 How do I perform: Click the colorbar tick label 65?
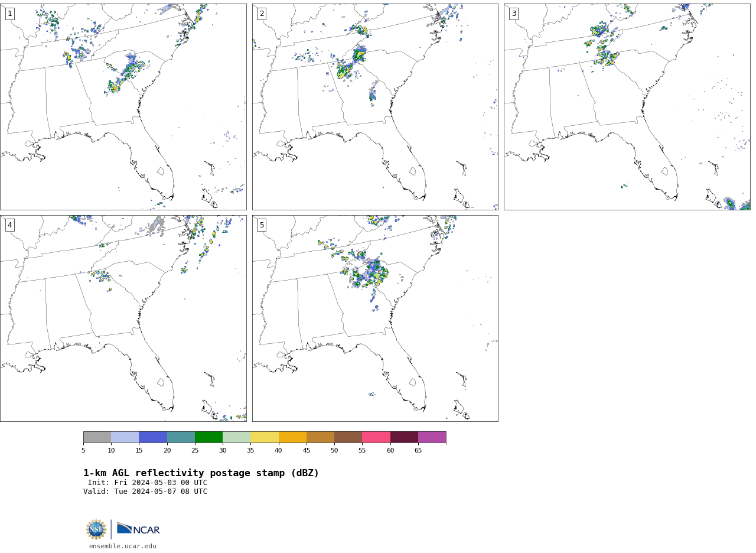pyautogui.click(x=418, y=451)
